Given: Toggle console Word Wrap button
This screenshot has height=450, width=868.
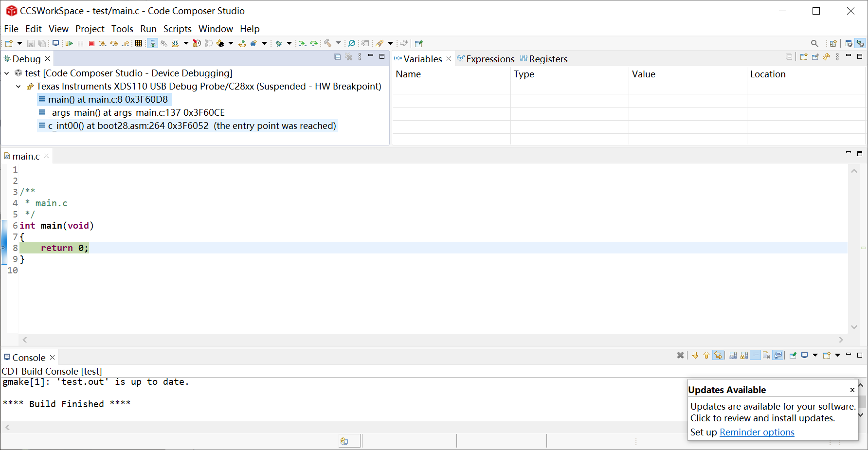Looking at the screenshot, I should [756, 355].
